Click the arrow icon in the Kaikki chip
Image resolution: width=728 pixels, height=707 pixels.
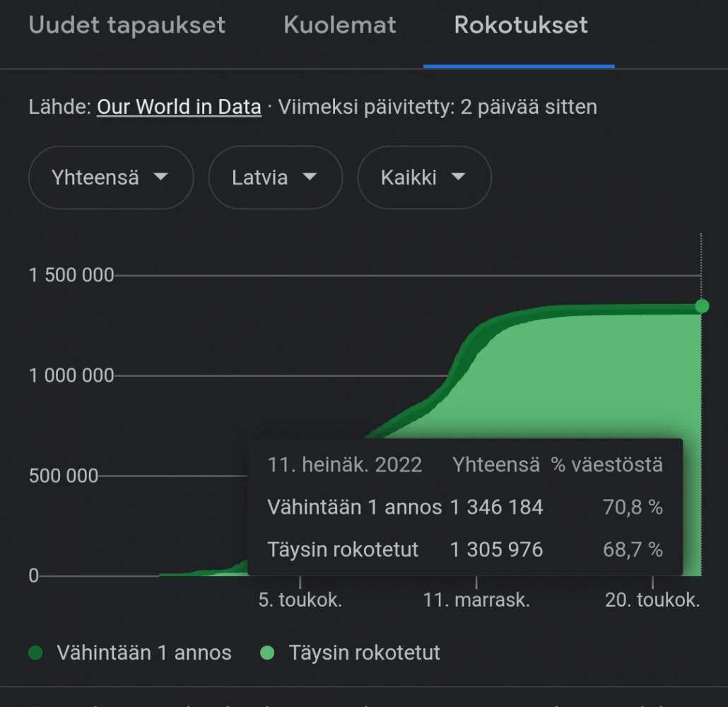click(459, 177)
